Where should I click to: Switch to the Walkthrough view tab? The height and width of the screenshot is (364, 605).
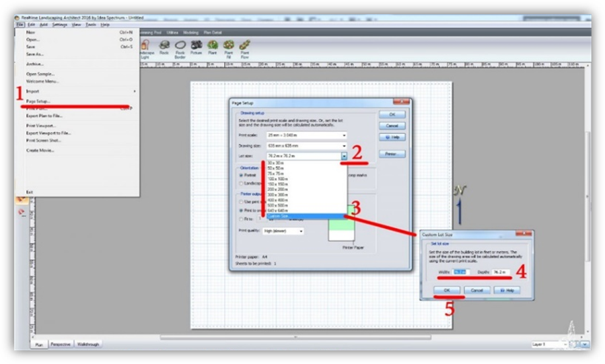pos(88,344)
